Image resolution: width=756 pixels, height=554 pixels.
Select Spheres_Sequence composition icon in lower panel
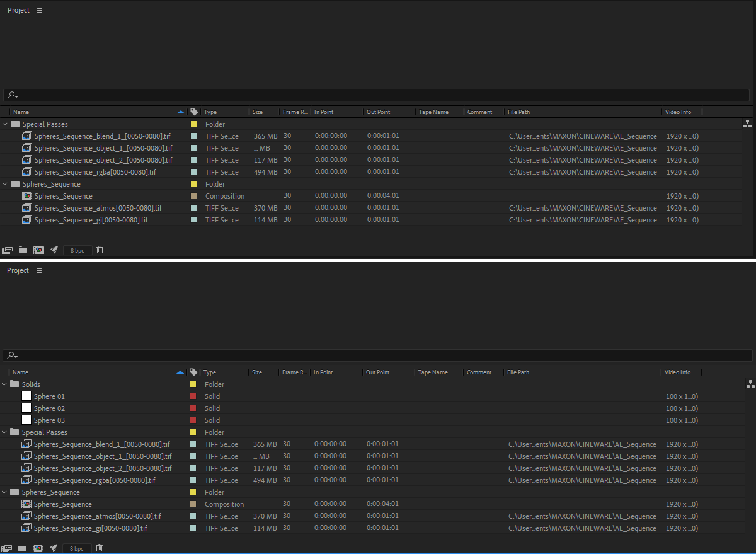point(26,504)
